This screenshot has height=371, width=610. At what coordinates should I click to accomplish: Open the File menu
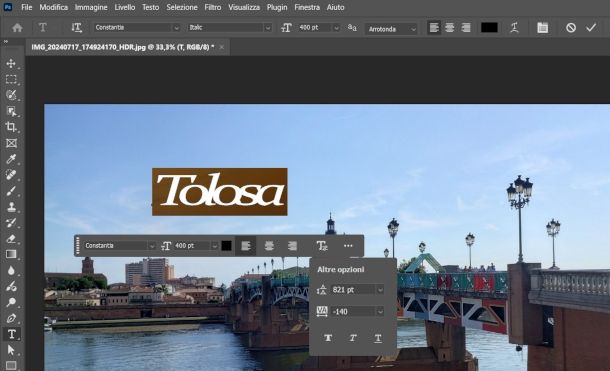[26, 7]
